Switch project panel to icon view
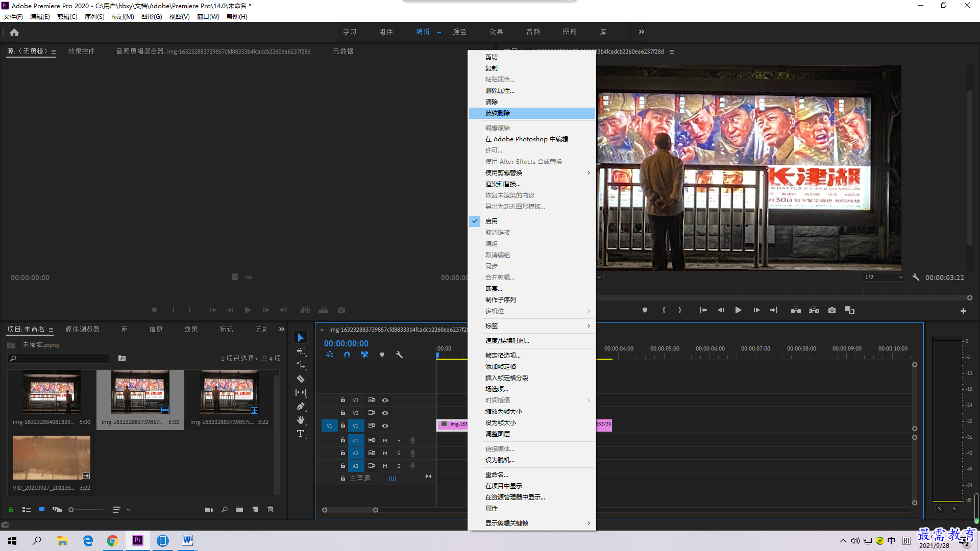 coord(42,509)
